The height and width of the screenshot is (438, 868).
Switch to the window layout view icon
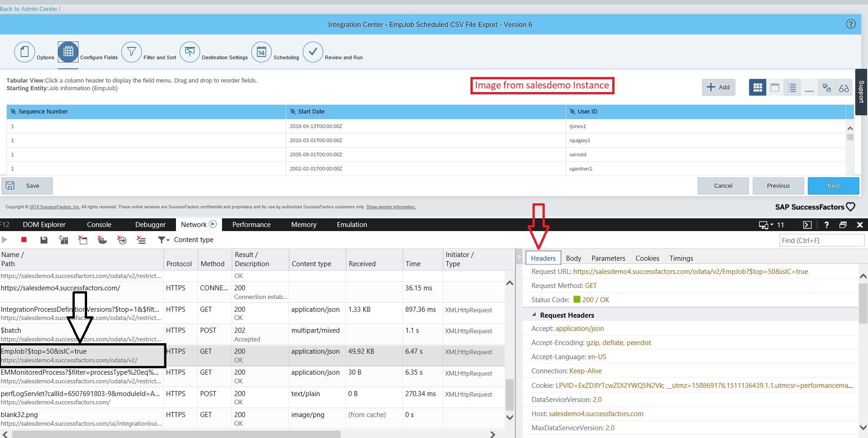click(775, 88)
